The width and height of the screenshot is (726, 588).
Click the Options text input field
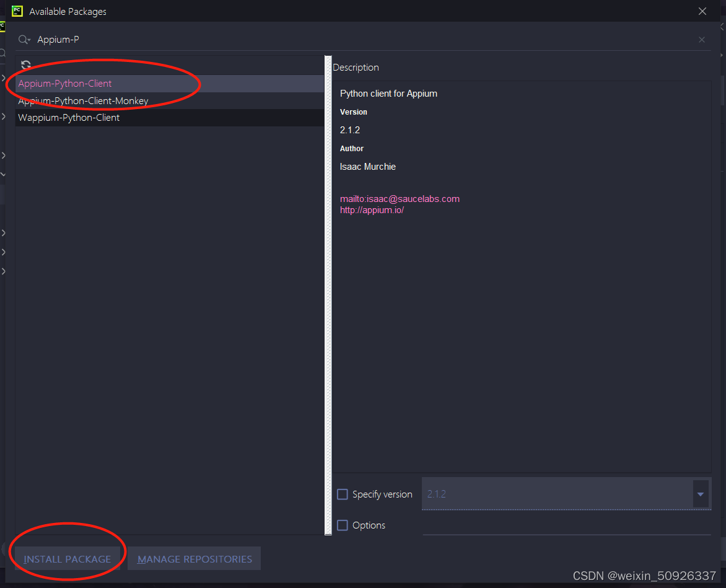(567, 525)
